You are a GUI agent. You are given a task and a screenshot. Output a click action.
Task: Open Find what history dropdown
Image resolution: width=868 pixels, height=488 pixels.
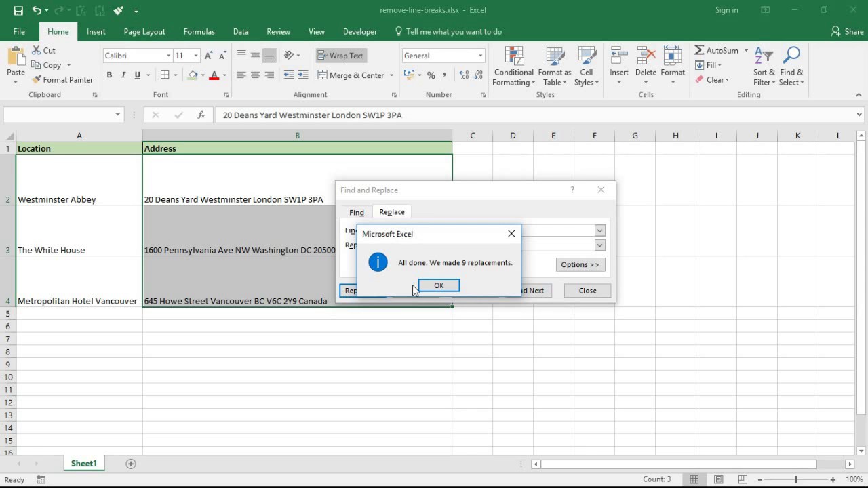point(599,230)
